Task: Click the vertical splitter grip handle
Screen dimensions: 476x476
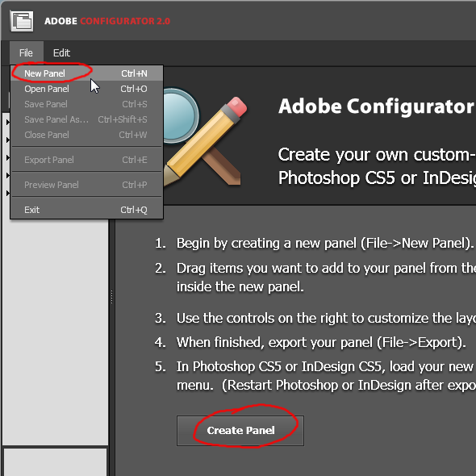Action: point(111,297)
